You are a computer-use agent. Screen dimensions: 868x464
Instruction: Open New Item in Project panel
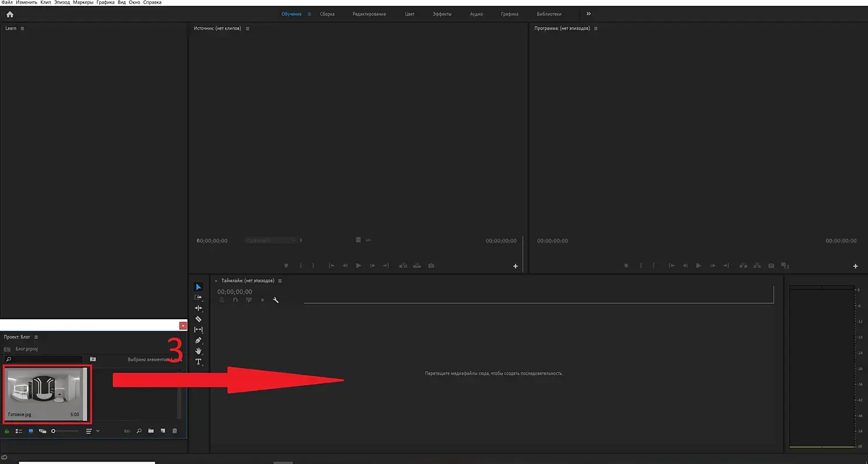[x=163, y=431]
